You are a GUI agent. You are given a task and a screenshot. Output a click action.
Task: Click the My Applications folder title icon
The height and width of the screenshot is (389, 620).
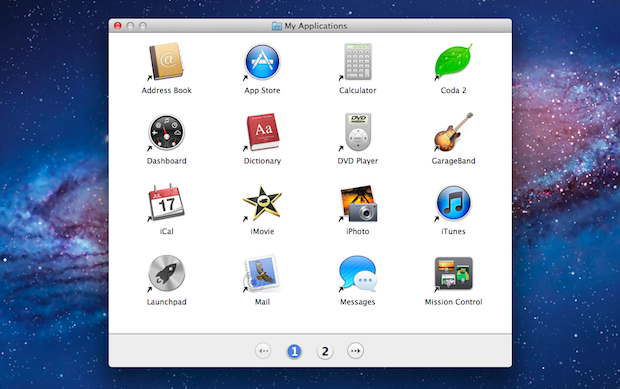point(277,26)
